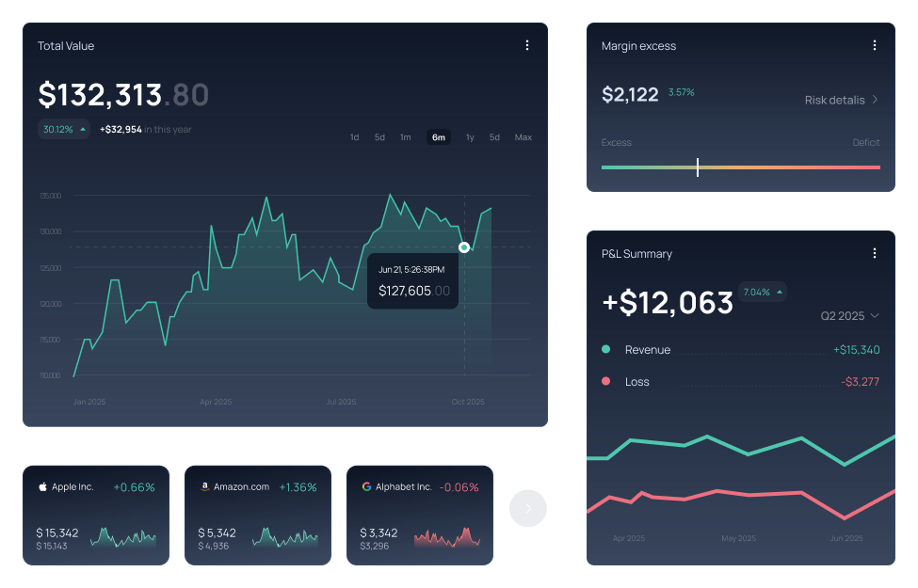Select the 1d time range
Image resolution: width=918 pixels, height=588 pixels.
(x=354, y=137)
